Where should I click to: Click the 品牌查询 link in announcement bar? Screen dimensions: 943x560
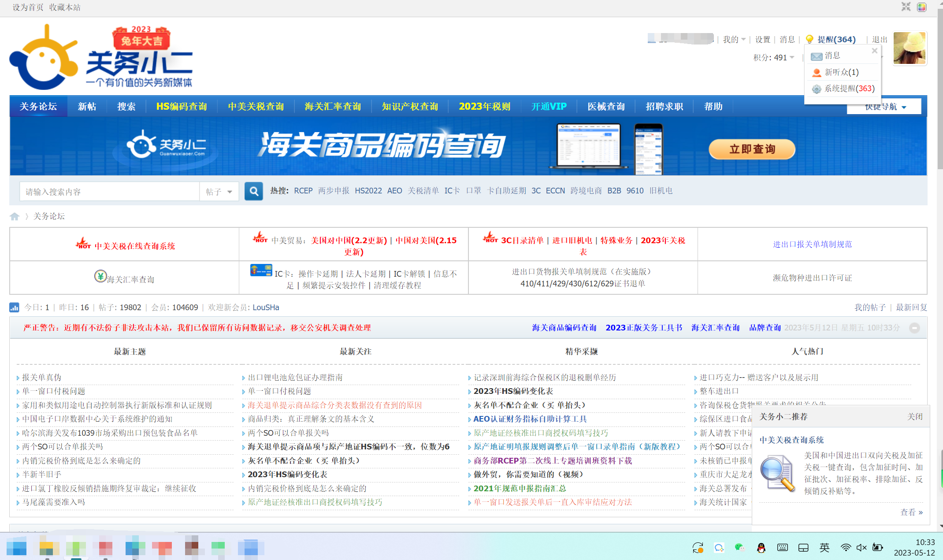765,328
